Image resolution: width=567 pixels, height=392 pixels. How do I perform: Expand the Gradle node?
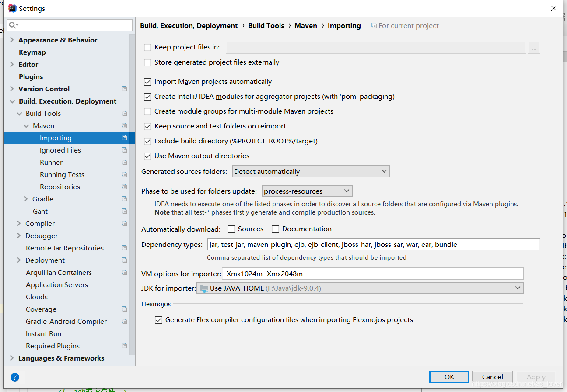click(26, 199)
